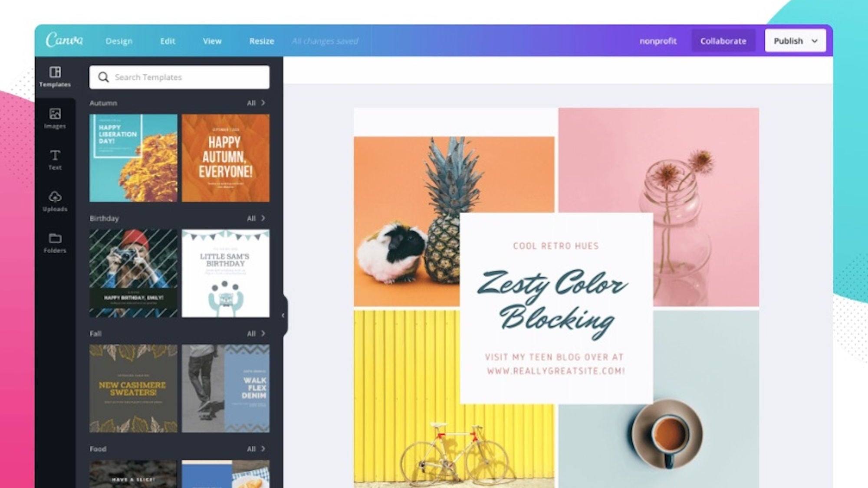This screenshot has height=488, width=868.
Task: Open the Folders panel
Action: tap(54, 242)
